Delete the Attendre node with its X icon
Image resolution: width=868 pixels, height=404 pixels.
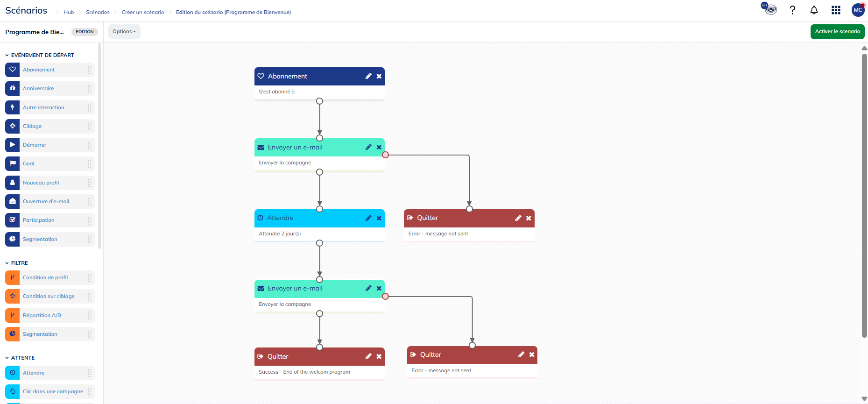379,218
